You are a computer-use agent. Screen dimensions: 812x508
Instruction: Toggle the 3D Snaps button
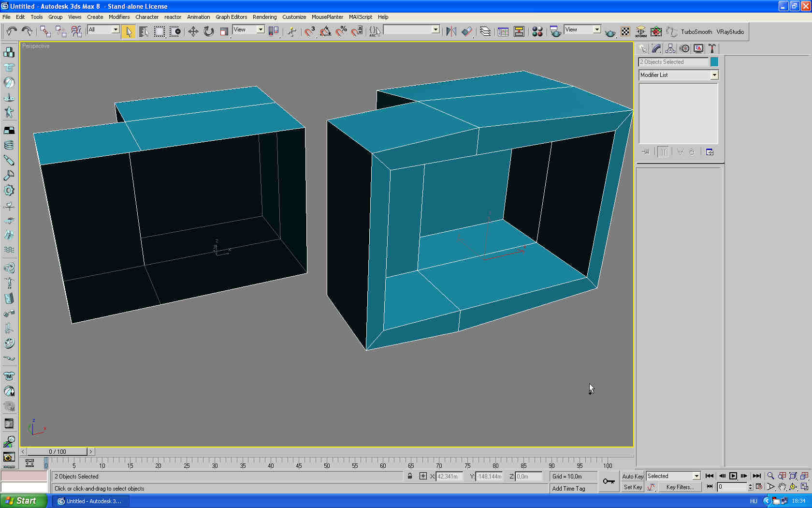(x=310, y=32)
